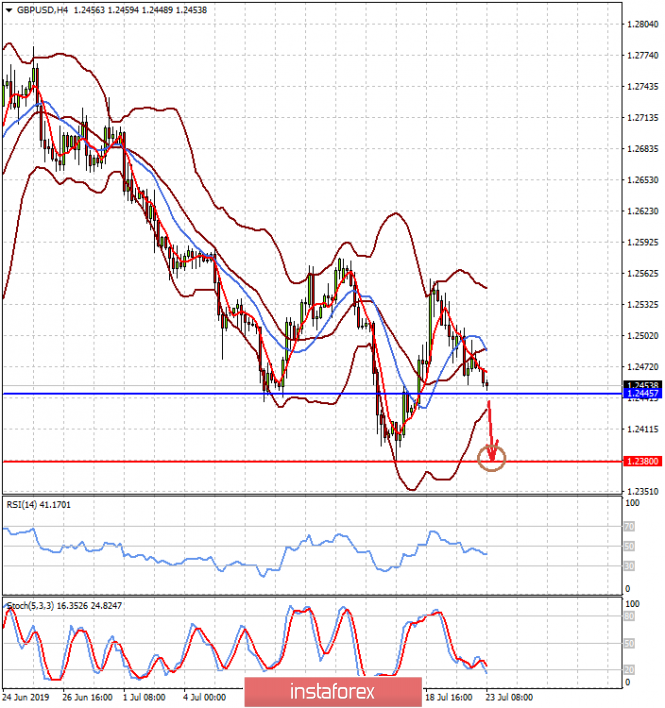Select the blue level price tag 1.24457
Image resolution: width=665 pixels, height=708 pixels.
click(x=641, y=395)
